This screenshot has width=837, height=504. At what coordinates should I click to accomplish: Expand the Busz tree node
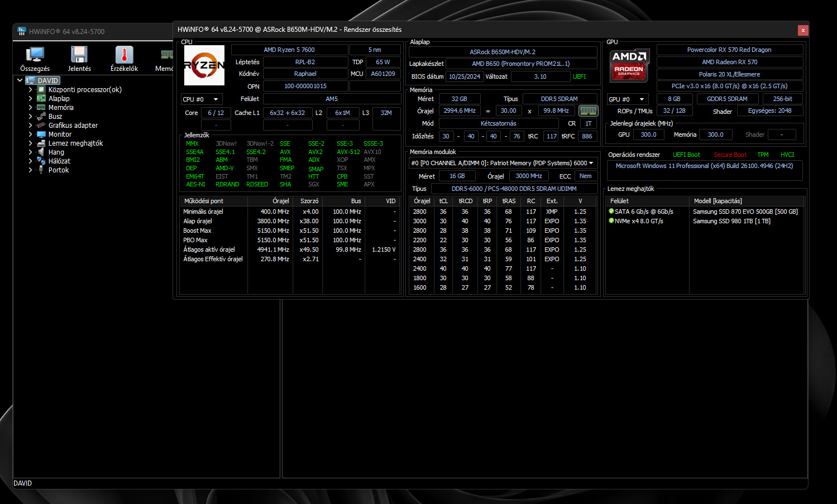coord(30,116)
